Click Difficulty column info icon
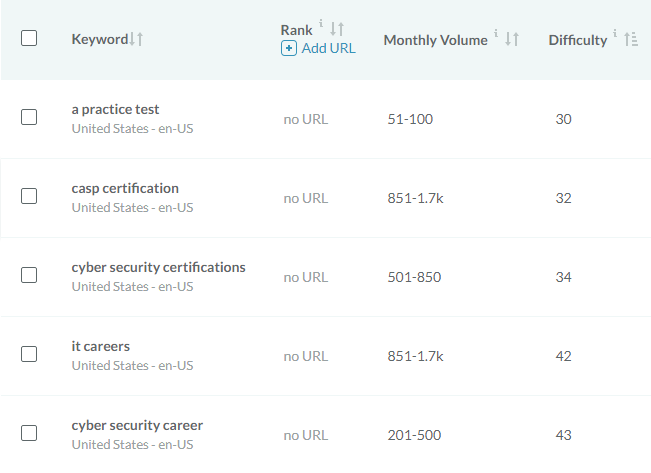 (615, 36)
